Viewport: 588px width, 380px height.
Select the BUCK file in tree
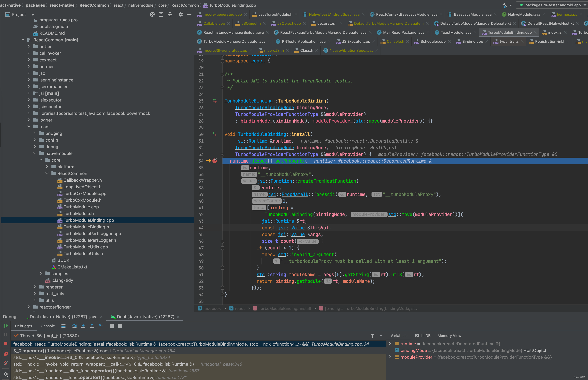[63, 260]
